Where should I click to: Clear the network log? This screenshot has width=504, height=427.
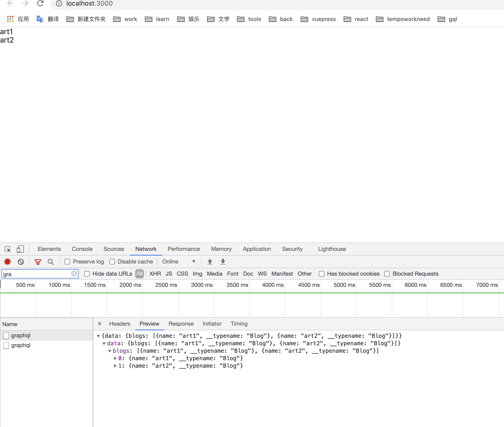coord(21,262)
